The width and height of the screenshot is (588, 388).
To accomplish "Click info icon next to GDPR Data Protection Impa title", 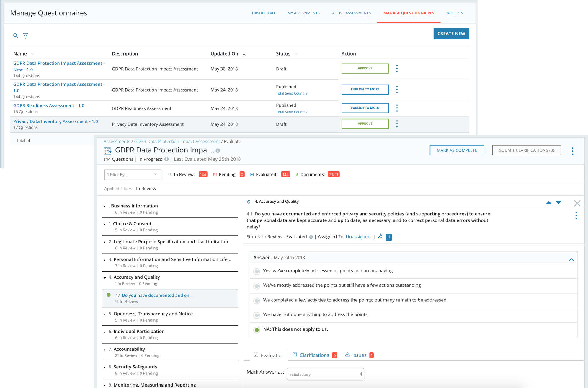I will click(218, 151).
